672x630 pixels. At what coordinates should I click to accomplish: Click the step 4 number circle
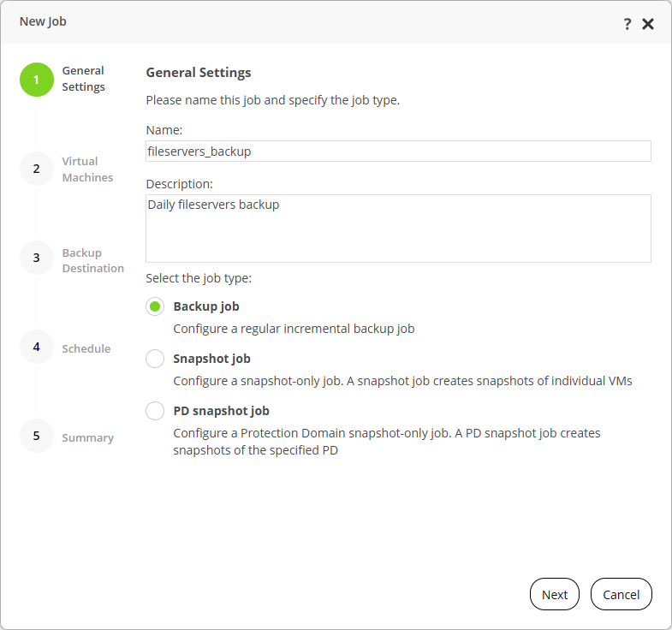pos(36,347)
